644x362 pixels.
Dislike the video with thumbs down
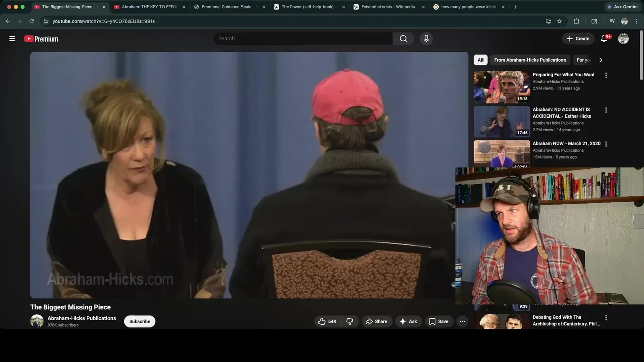(350, 321)
